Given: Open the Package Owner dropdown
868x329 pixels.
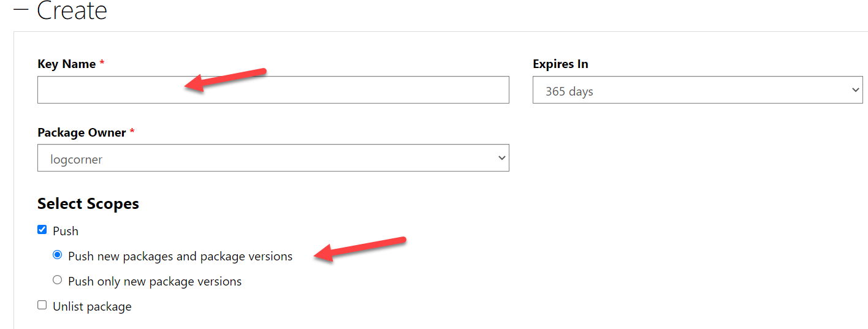Looking at the screenshot, I should [273, 157].
